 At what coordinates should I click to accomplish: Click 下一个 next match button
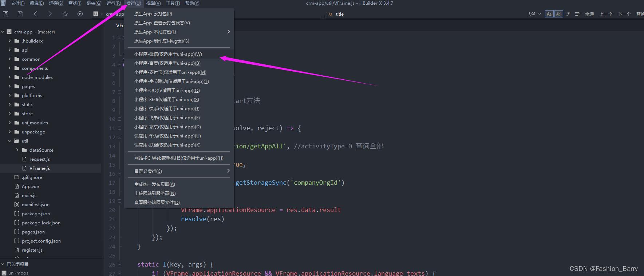click(x=624, y=14)
